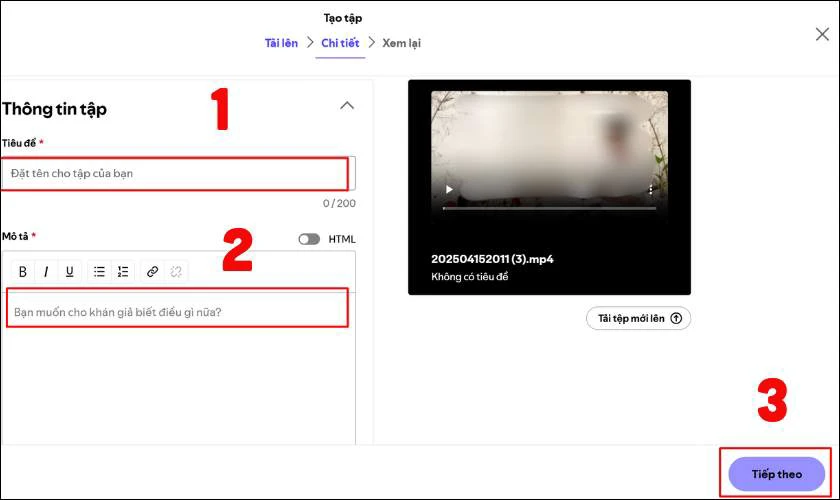Screen dimensions: 840x500
Task: Toggle the HTML description mode switch
Action: 309,239
